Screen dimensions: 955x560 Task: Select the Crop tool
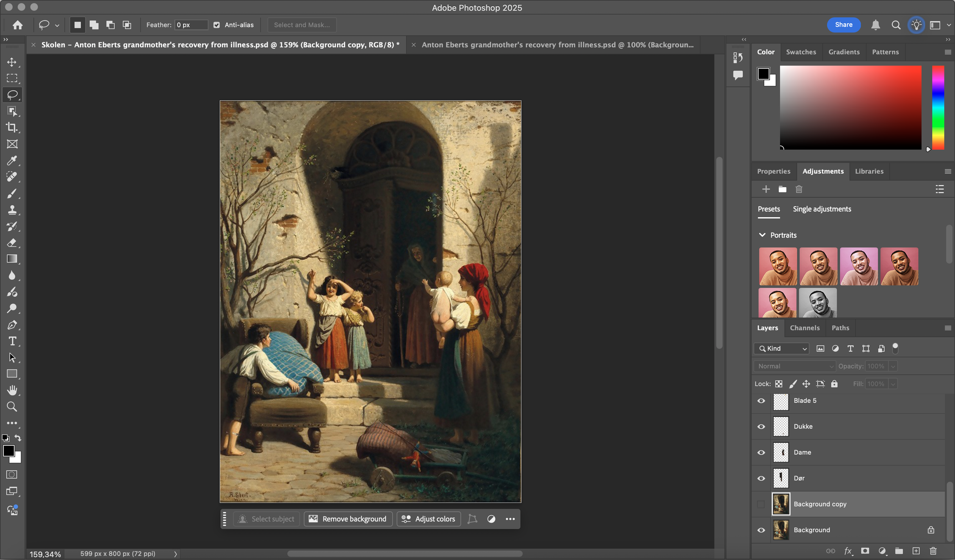tap(12, 127)
